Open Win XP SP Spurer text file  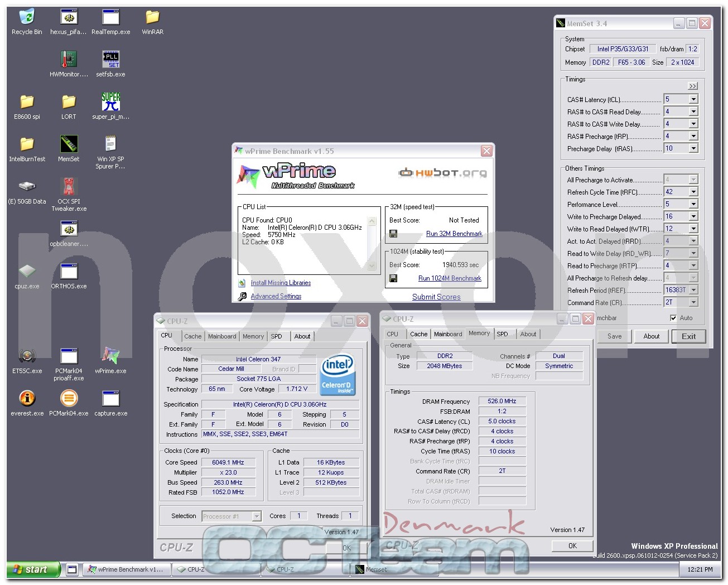click(x=110, y=152)
